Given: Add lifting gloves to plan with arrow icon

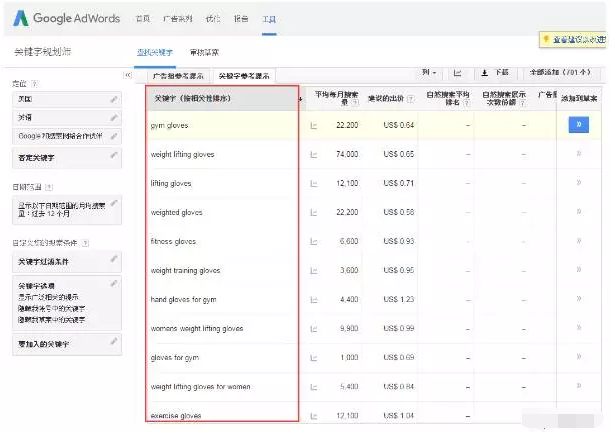Looking at the screenshot, I should (579, 183).
